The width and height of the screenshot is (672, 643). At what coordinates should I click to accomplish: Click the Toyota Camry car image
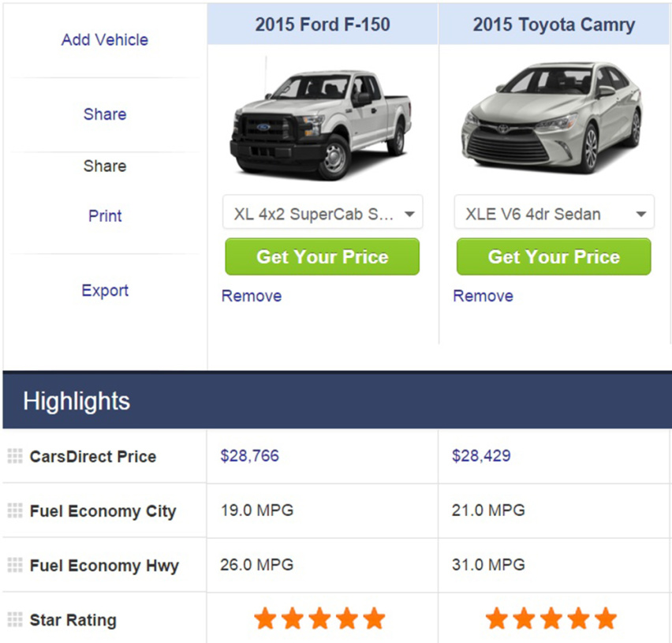click(x=551, y=118)
